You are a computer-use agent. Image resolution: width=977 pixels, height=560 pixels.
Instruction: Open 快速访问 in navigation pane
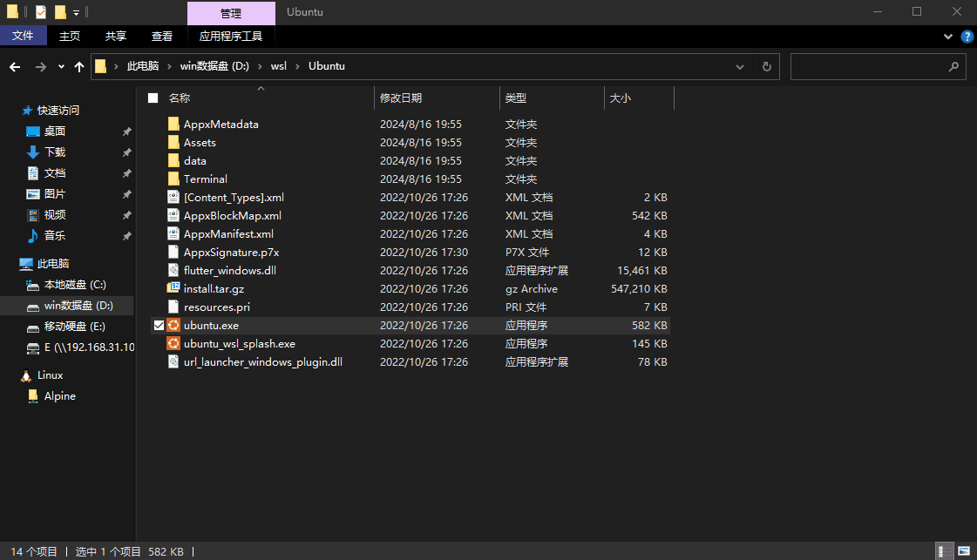coord(58,111)
